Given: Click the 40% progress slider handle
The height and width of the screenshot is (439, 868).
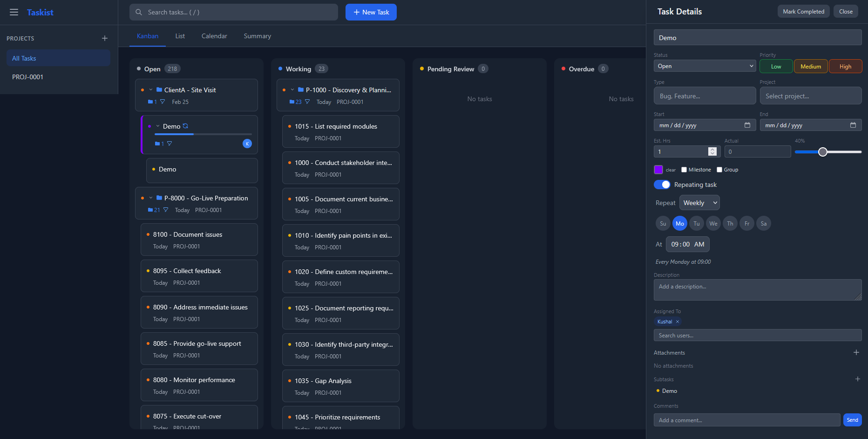Looking at the screenshot, I should pos(823,152).
